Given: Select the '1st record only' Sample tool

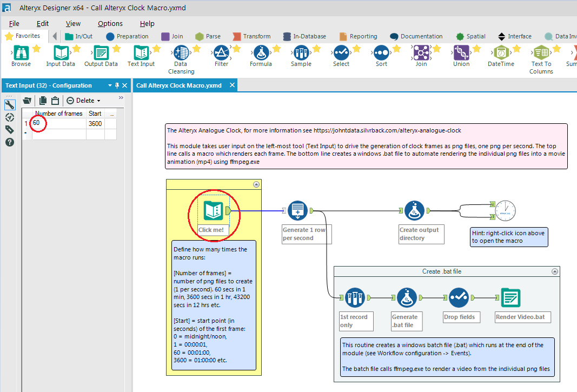Looking at the screenshot, I should coord(355,298).
